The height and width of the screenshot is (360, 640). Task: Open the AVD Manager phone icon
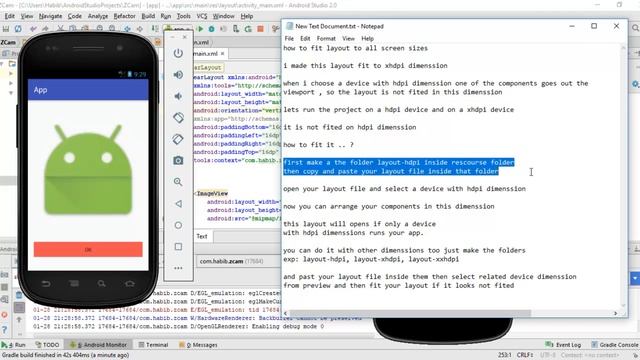[x=236, y=29]
